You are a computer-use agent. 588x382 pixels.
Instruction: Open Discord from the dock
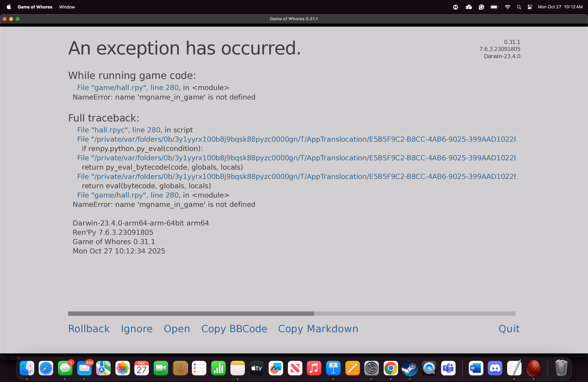(x=495, y=368)
